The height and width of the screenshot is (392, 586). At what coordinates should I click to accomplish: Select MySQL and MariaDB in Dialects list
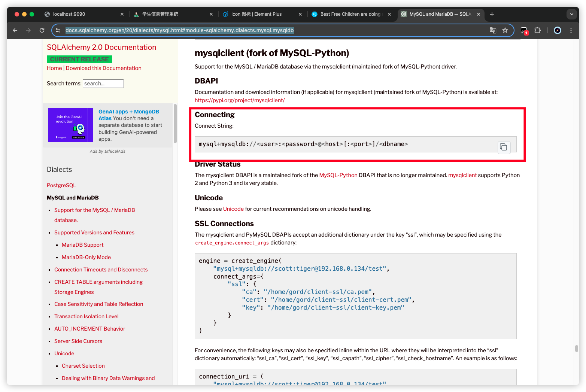tap(73, 198)
